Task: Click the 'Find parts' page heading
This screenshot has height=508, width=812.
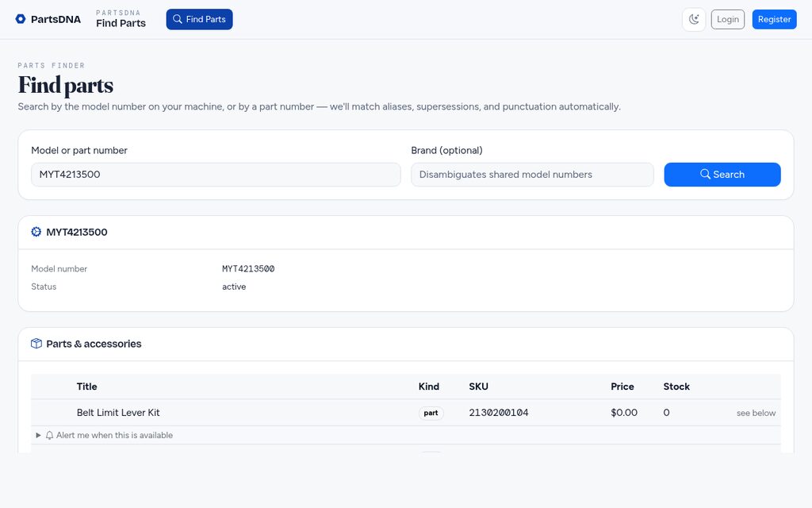Action: click(66, 85)
